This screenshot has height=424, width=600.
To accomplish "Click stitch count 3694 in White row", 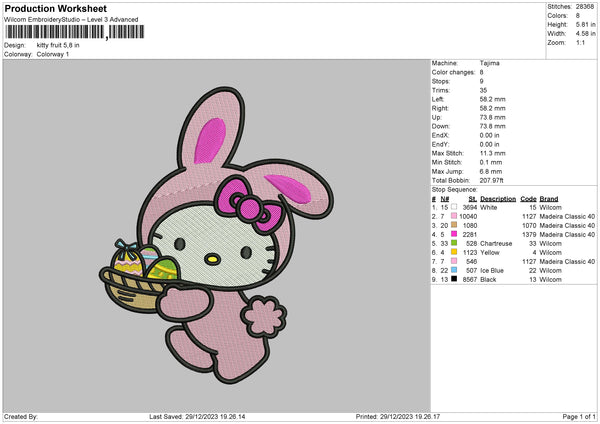I will pyautogui.click(x=470, y=207).
